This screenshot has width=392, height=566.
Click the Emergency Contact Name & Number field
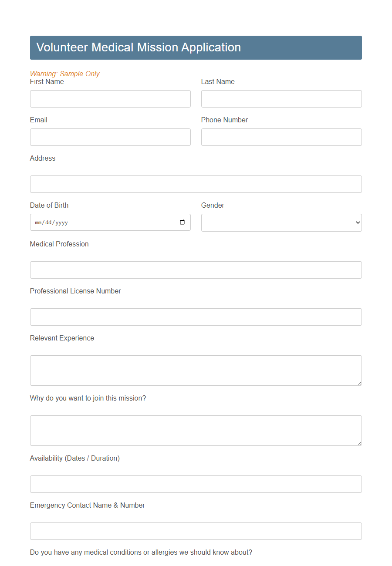tap(196, 531)
